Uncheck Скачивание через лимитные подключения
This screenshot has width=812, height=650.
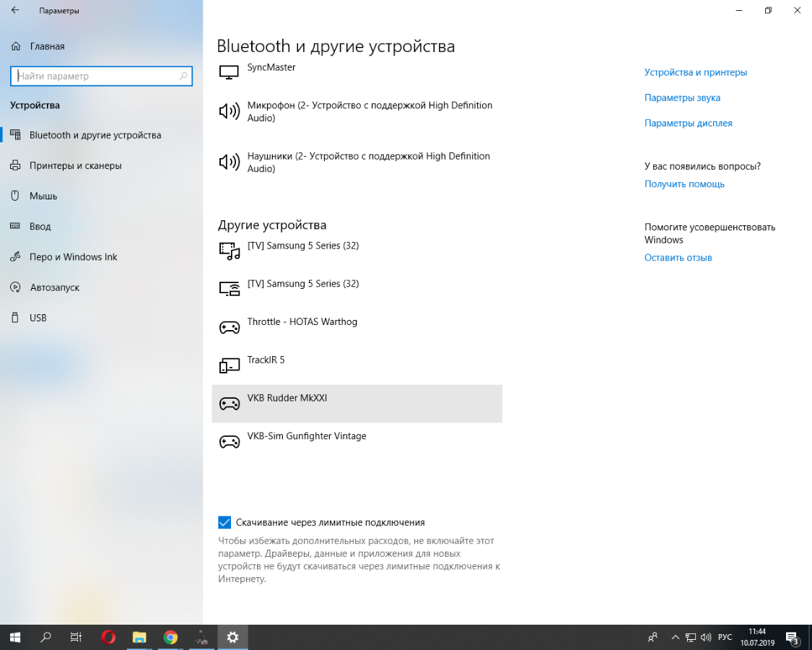coord(224,522)
